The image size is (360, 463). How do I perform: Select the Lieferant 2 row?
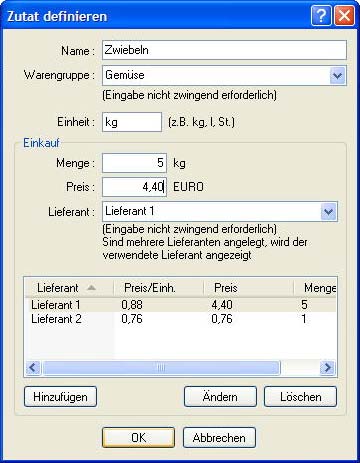tap(181, 319)
